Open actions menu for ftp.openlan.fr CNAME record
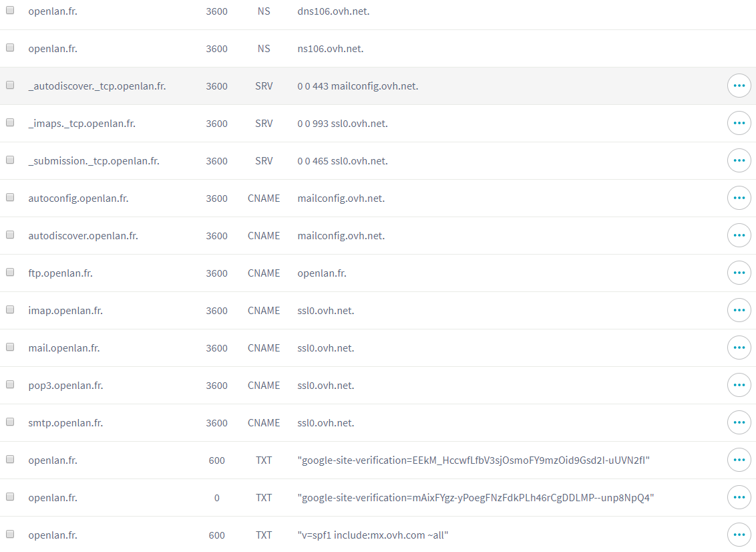 [x=739, y=273]
